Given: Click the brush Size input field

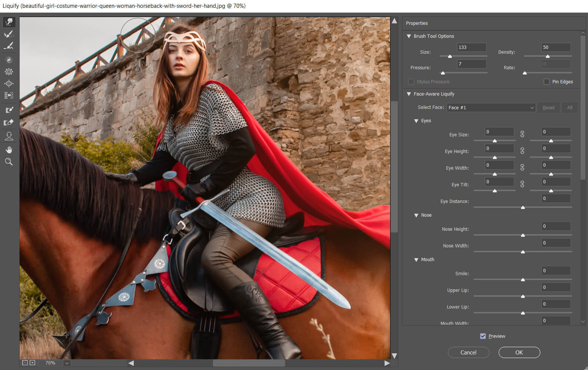Looking at the screenshot, I should point(471,47).
